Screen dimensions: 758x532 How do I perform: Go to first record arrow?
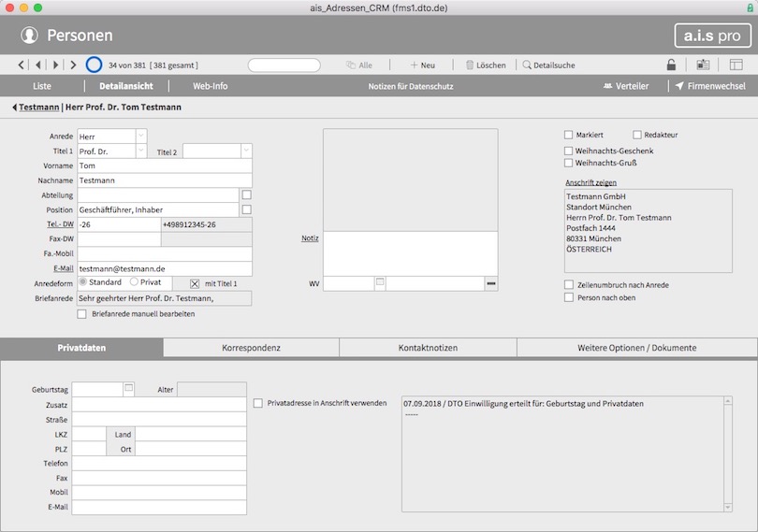tap(21, 65)
